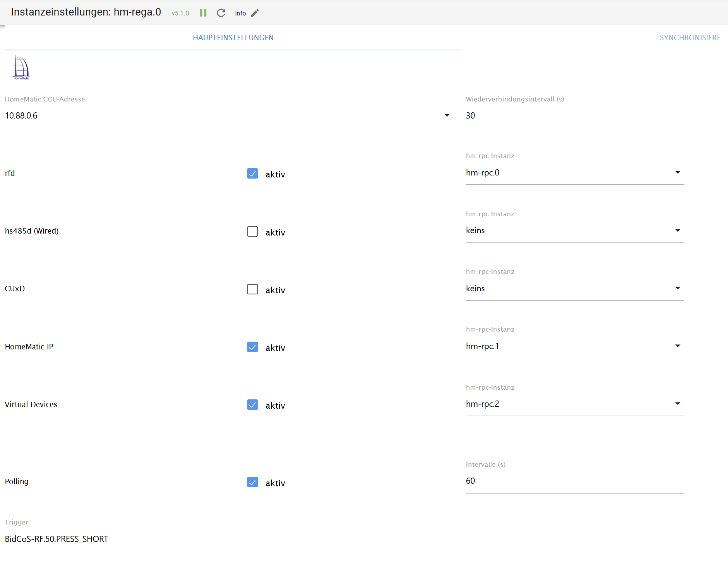Click the Wiederverbindungsintervall input field
The width and height of the screenshot is (728, 576).
pyautogui.click(x=575, y=115)
